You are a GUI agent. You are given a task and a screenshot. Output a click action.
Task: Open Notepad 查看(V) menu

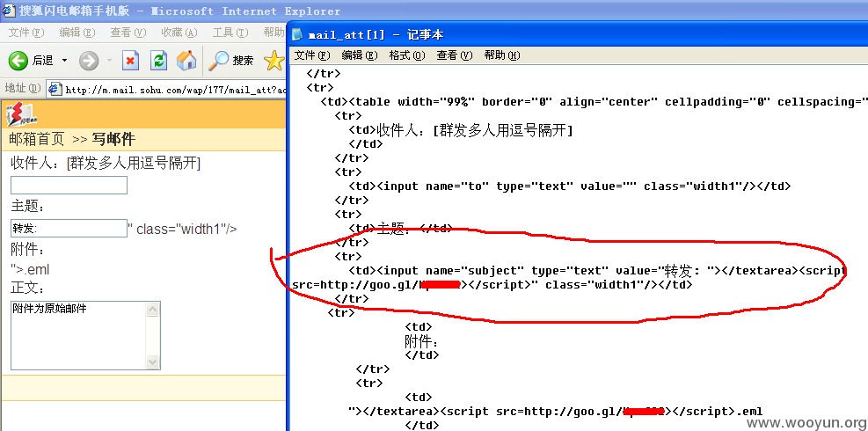tap(455, 55)
